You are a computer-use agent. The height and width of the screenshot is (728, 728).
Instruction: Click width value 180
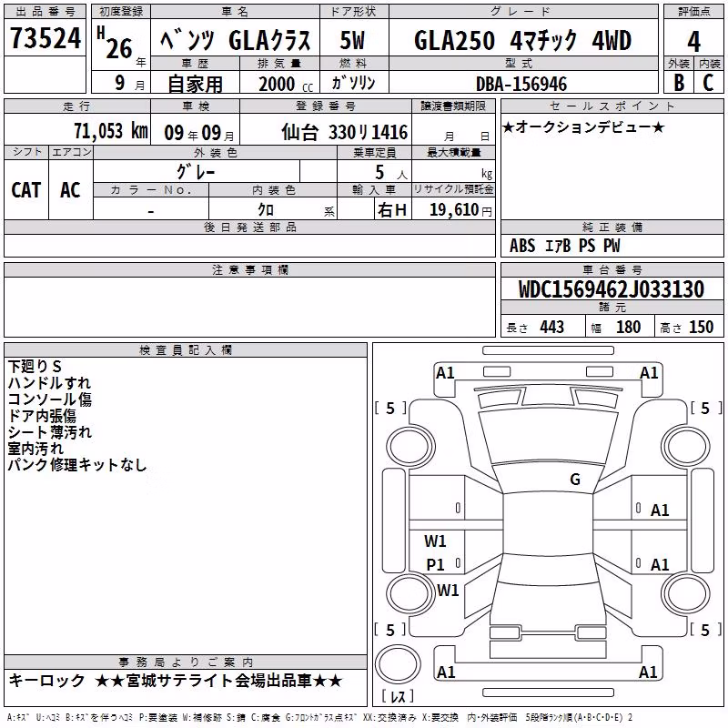click(628, 327)
